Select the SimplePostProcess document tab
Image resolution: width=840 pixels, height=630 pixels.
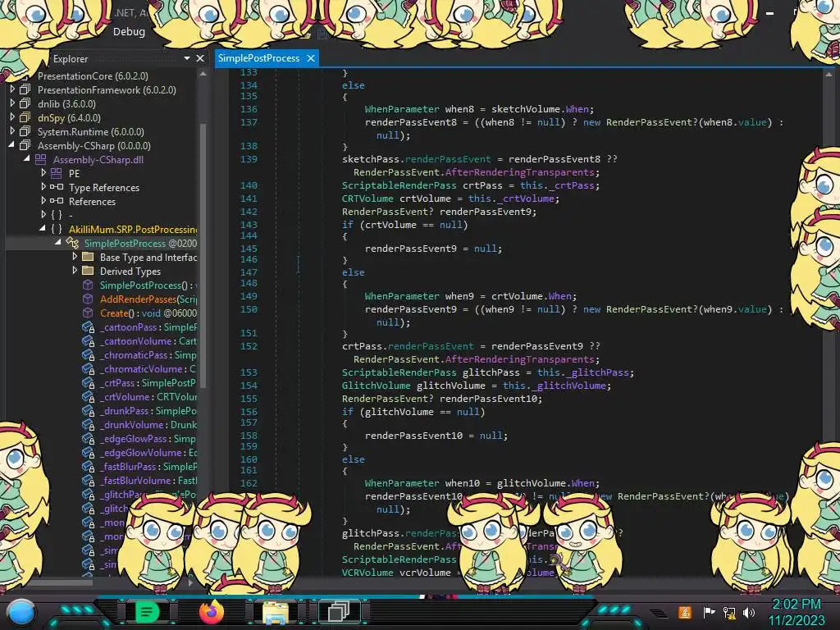tap(258, 58)
